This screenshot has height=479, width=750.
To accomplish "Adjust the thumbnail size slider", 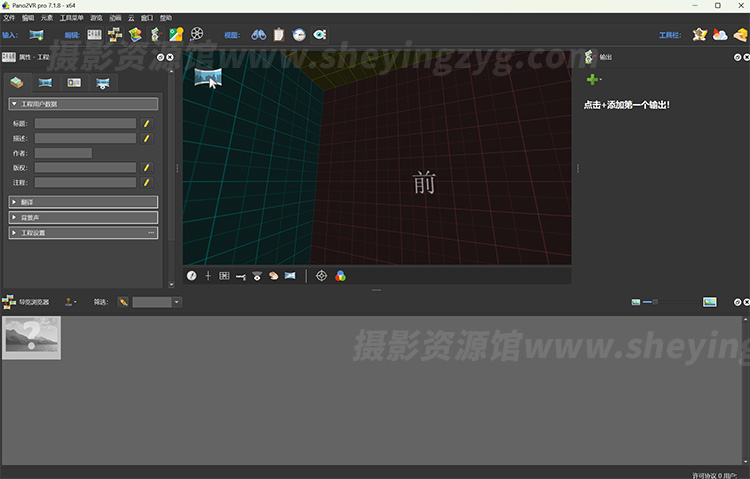I will tap(655, 301).
